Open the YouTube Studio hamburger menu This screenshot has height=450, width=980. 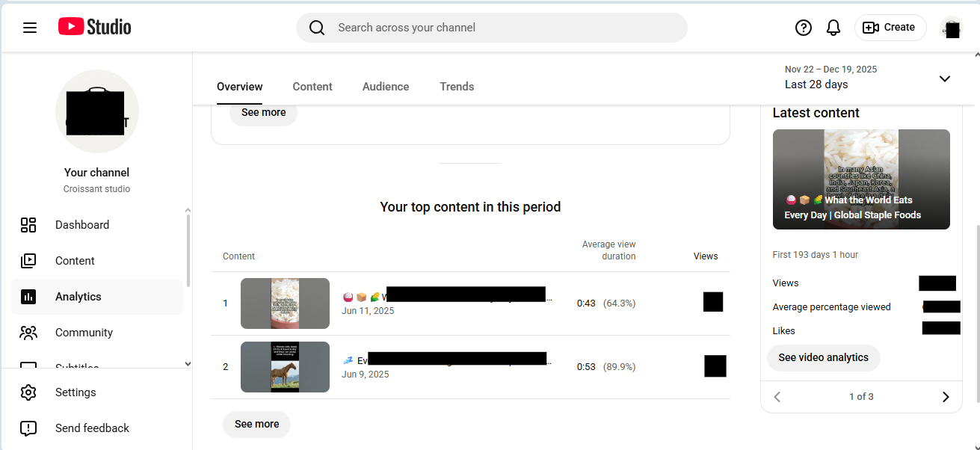click(30, 27)
